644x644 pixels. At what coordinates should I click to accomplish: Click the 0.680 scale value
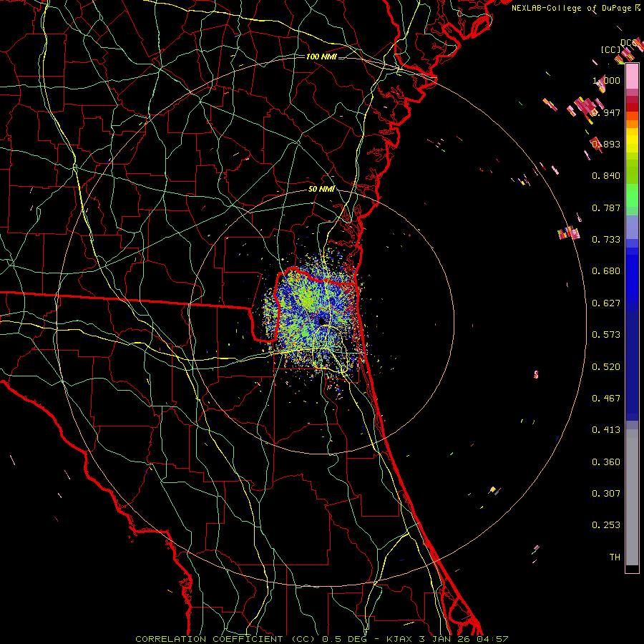pyautogui.click(x=606, y=271)
